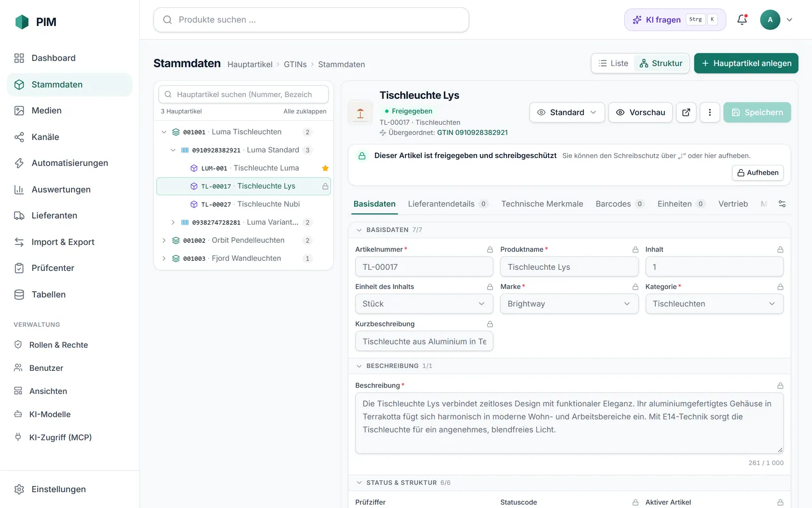Open the Barcodes tab
Image resolution: width=812 pixels, height=508 pixels.
pos(620,204)
